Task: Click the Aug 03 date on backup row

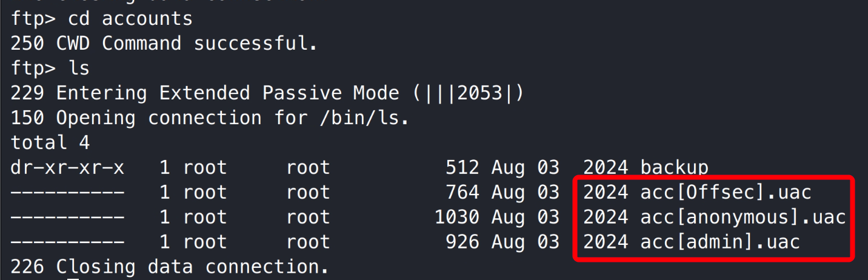Action: pyautogui.click(x=525, y=167)
